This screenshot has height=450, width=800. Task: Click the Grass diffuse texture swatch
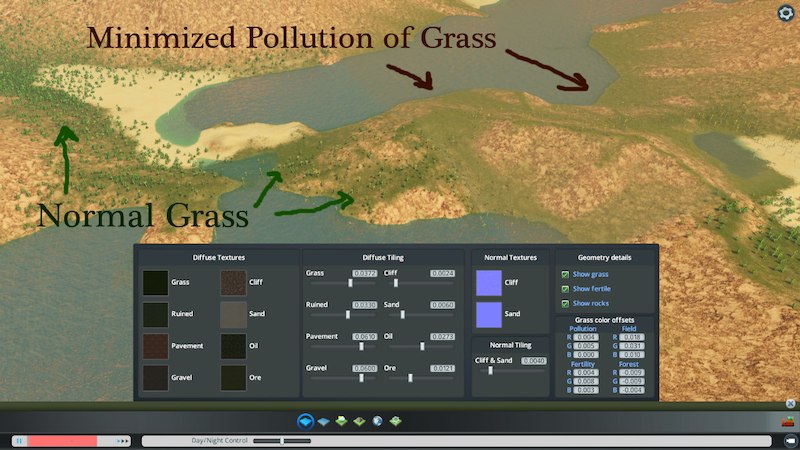click(x=155, y=283)
